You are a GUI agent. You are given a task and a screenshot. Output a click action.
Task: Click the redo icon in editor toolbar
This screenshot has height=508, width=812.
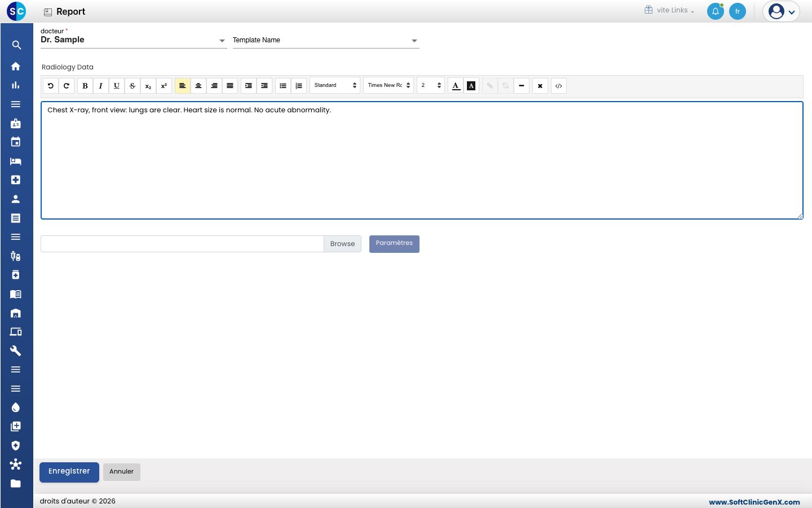click(67, 86)
